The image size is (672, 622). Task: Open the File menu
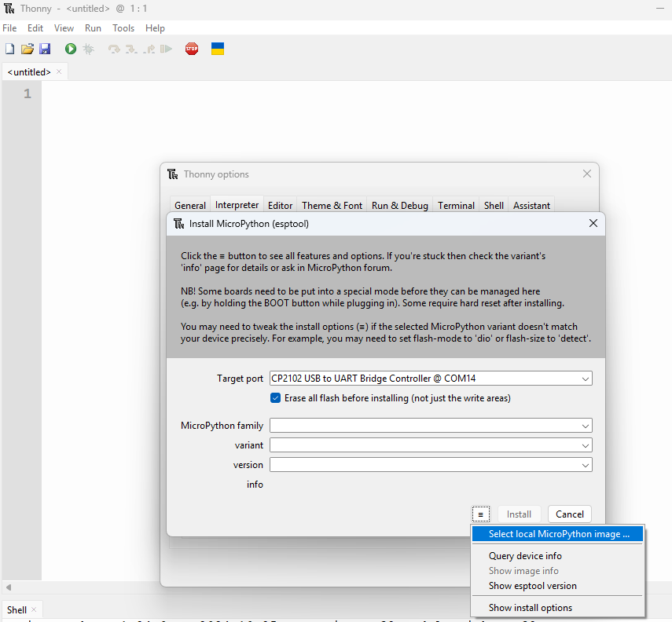click(9, 28)
